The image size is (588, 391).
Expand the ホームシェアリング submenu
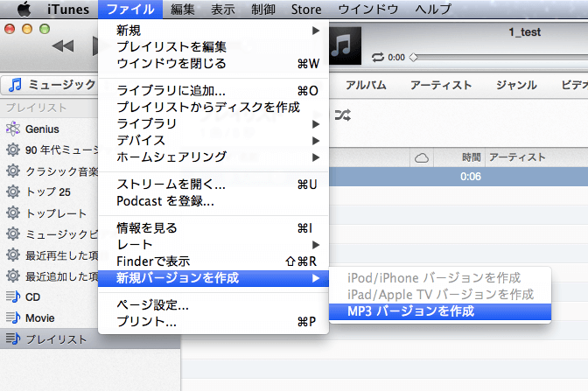click(x=213, y=157)
